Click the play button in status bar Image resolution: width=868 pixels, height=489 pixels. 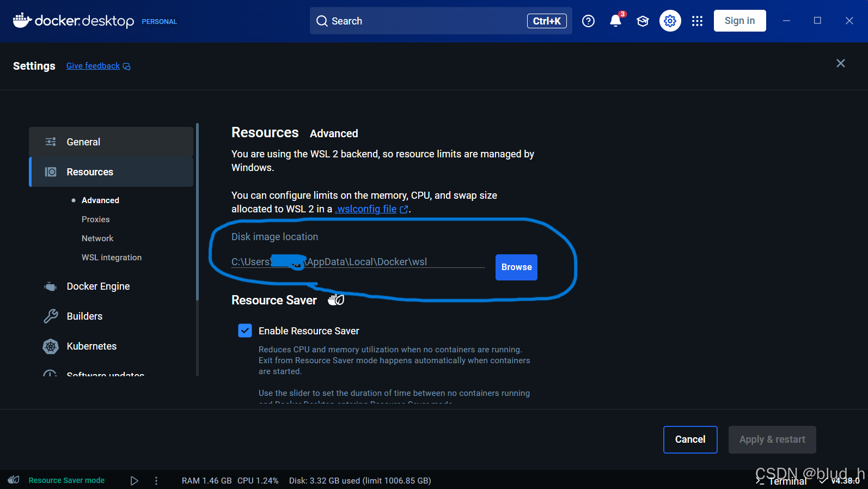[134, 481]
